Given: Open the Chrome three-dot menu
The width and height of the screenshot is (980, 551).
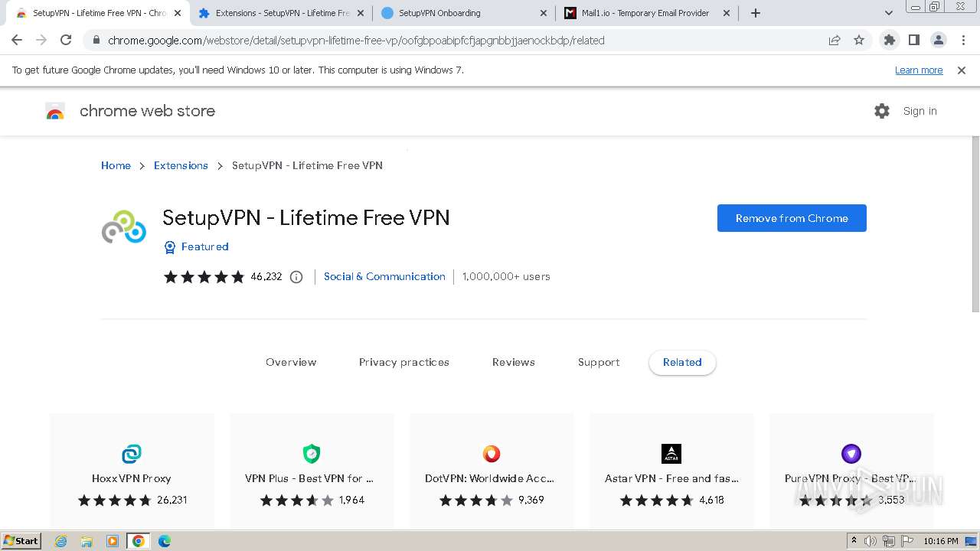Looking at the screenshot, I should (x=963, y=41).
